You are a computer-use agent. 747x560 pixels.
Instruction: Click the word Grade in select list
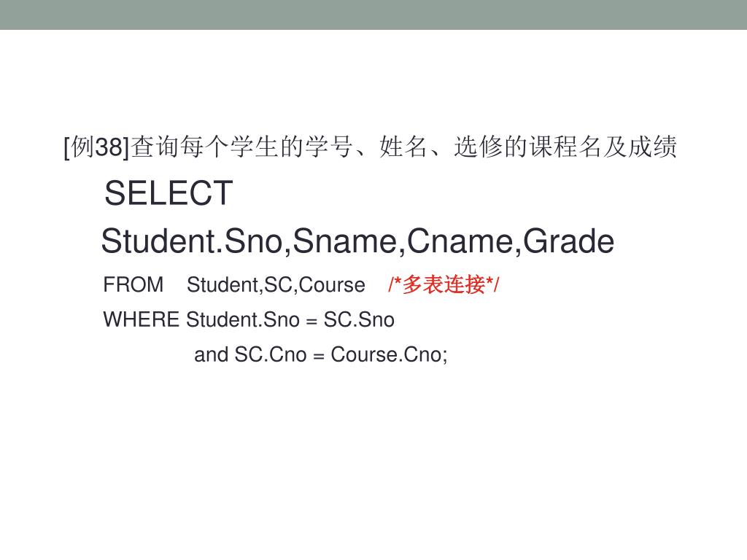tap(569, 241)
